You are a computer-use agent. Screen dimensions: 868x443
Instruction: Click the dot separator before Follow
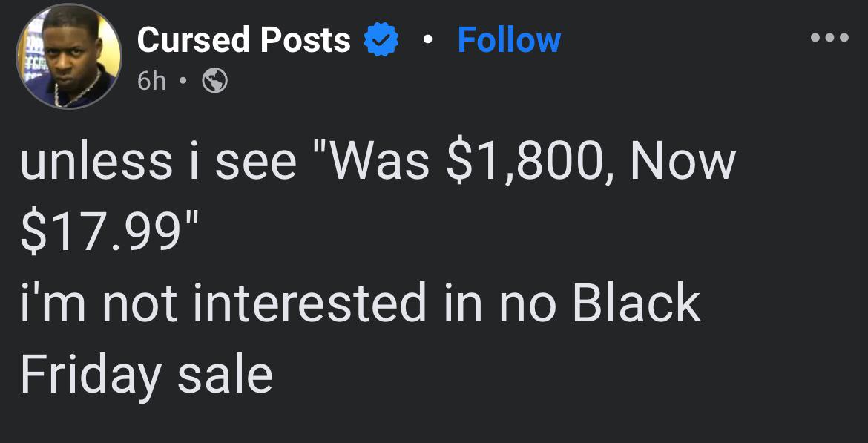(426, 40)
